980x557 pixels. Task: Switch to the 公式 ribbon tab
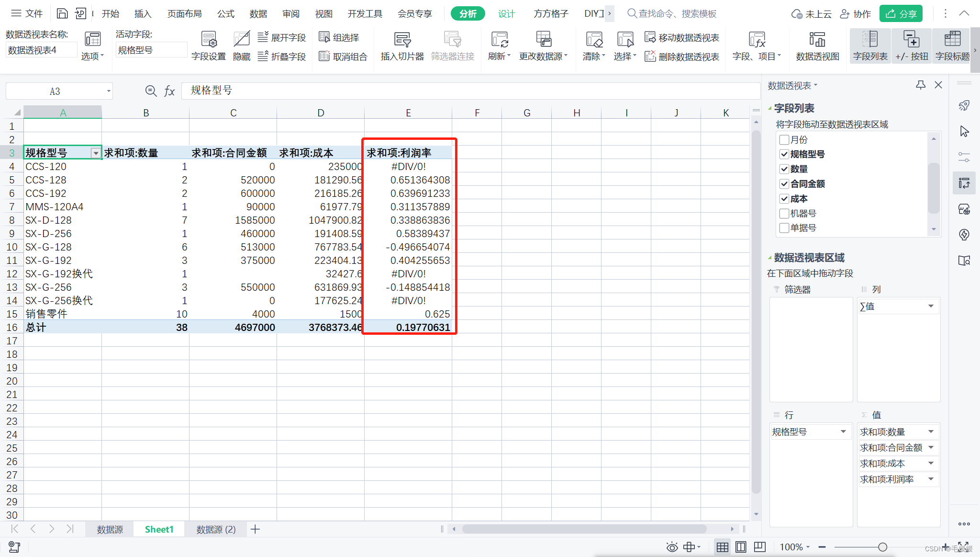226,13
